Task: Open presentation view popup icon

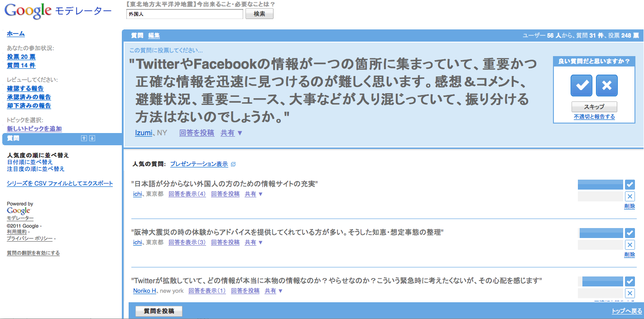Action: pyautogui.click(x=233, y=164)
